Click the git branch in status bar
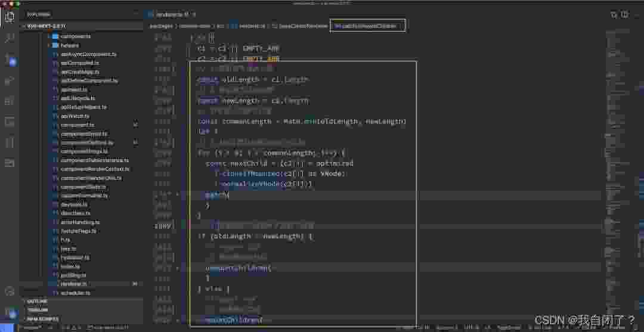This screenshot has height=332, width=644. (31, 327)
